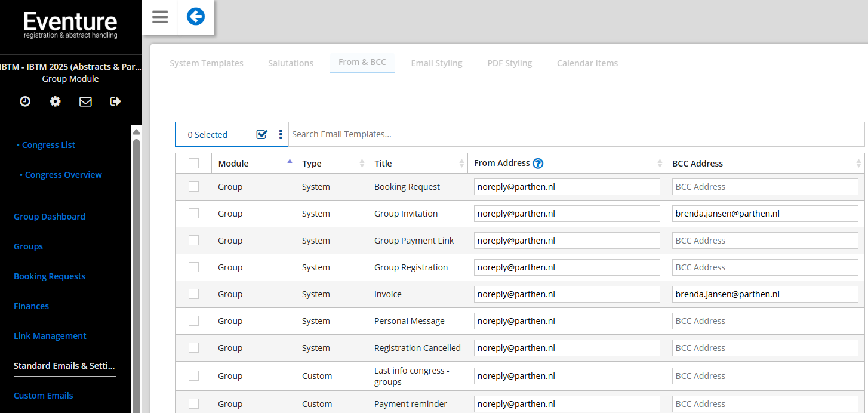Check the Registration Cancelled row checkbox

click(x=193, y=347)
